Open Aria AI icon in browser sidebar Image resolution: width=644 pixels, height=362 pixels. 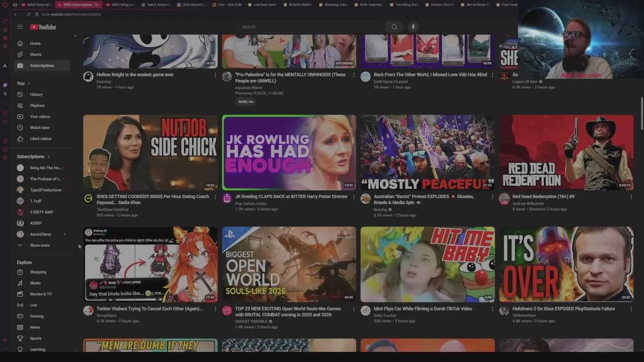(x=5, y=65)
